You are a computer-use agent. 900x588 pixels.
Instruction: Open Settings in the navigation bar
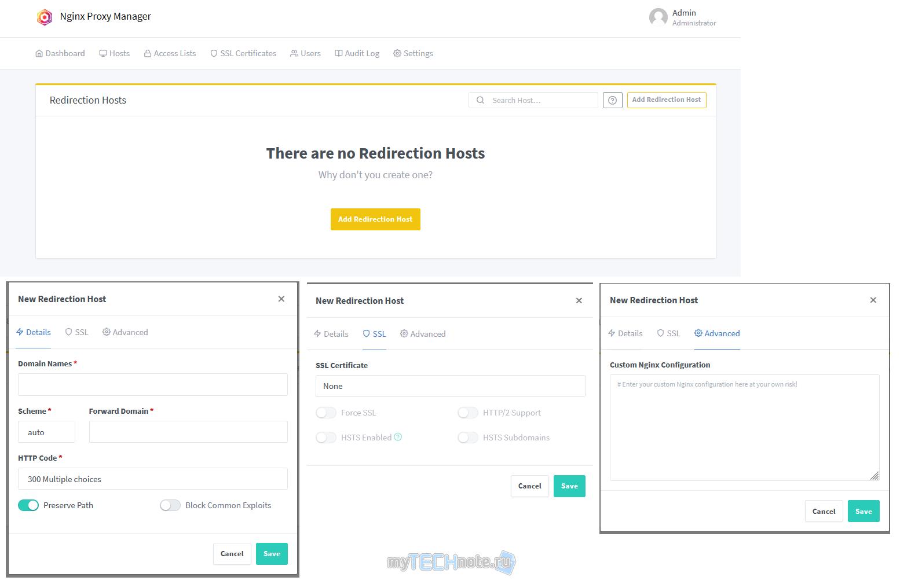pyautogui.click(x=414, y=53)
